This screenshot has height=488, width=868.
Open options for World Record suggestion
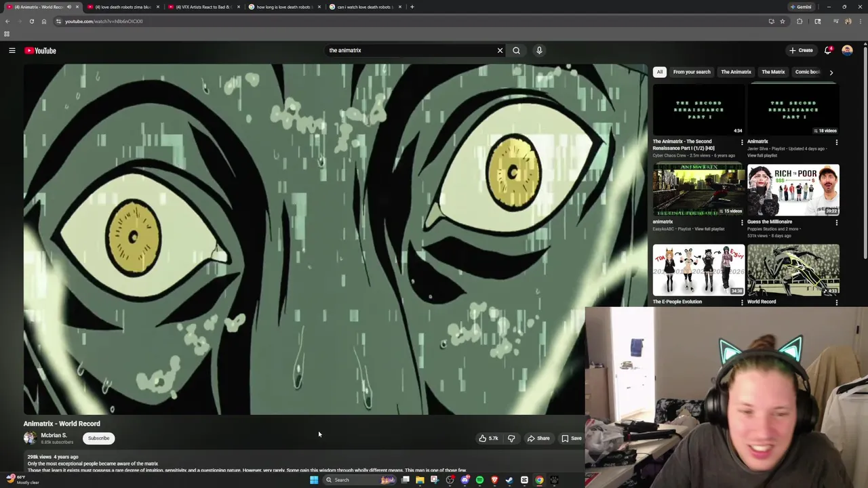tap(836, 302)
